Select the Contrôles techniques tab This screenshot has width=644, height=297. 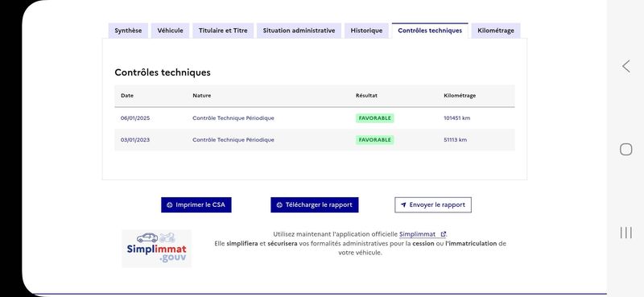point(430,31)
